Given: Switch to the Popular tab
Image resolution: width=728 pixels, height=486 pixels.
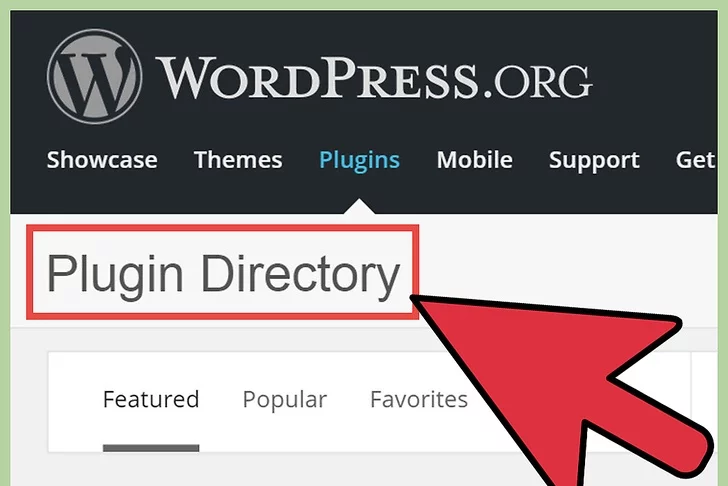Looking at the screenshot, I should [285, 400].
